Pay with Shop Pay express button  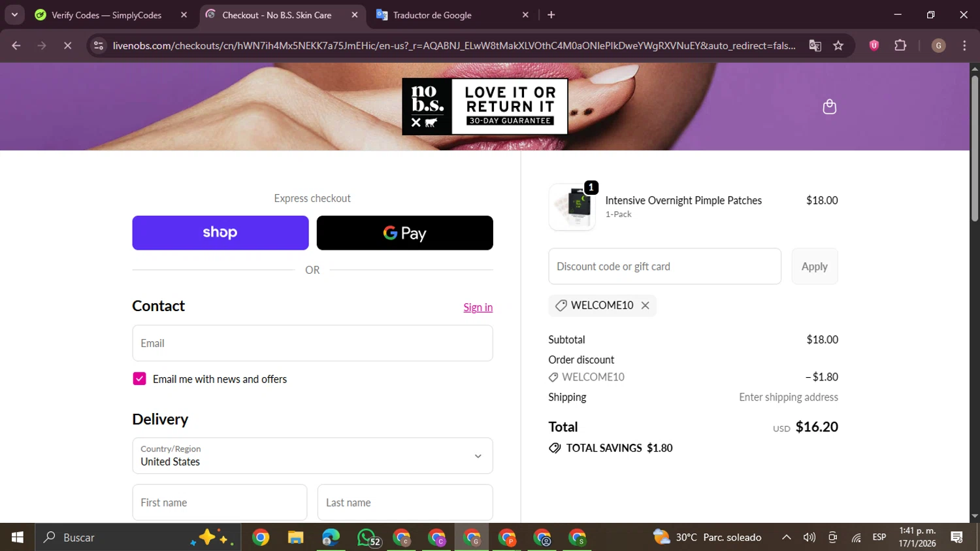pos(220,233)
